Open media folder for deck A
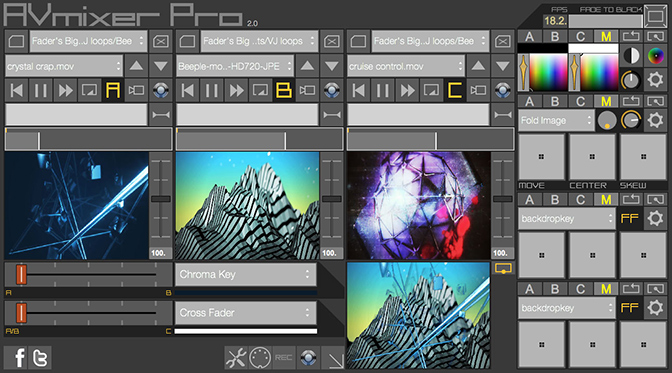Image resolution: width=672 pixels, height=373 pixels. click(x=16, y=41)
